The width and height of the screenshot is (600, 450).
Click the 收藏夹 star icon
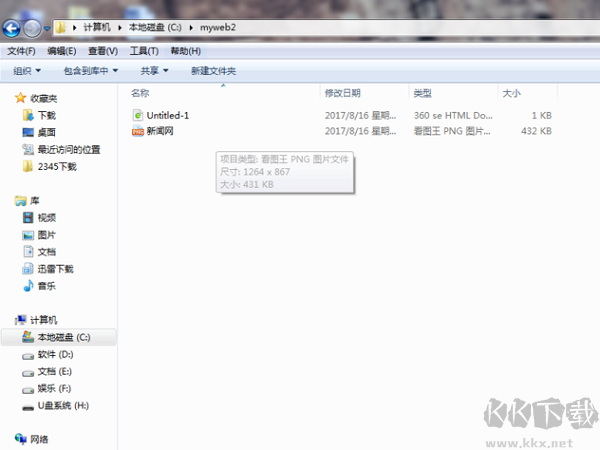pos(20,98)
